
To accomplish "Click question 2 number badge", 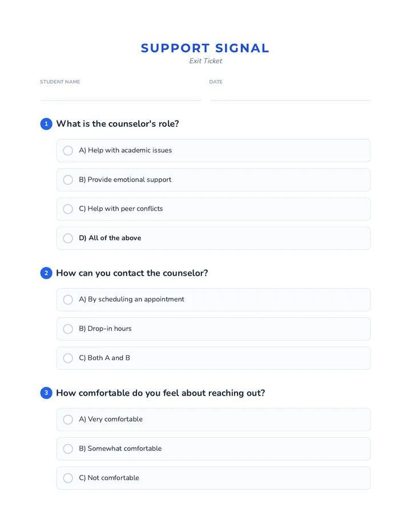I will point(46,273).
